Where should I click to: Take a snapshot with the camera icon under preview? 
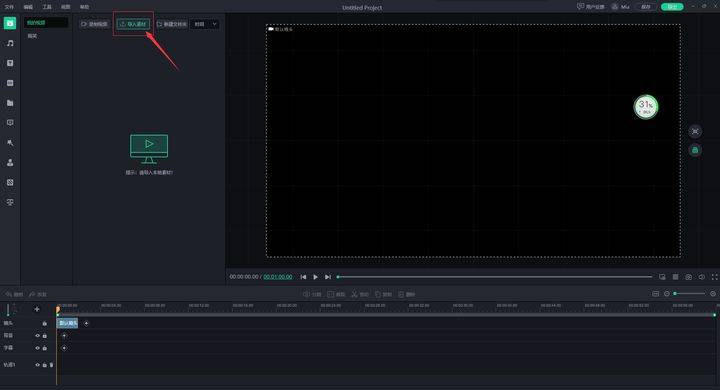pos(688,277)
